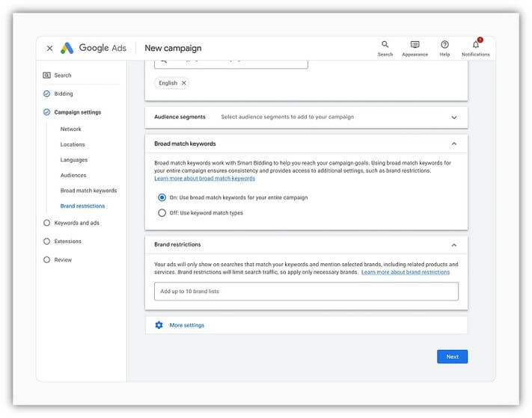
Task: Turn on broad match for entire campaign
Action: point(162,197)
